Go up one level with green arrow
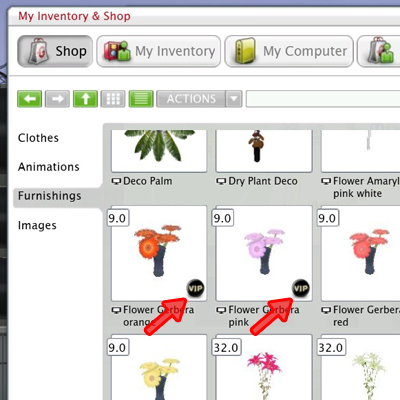The height and width of the screenshot is (400, 400). click(x=85, y=99)
